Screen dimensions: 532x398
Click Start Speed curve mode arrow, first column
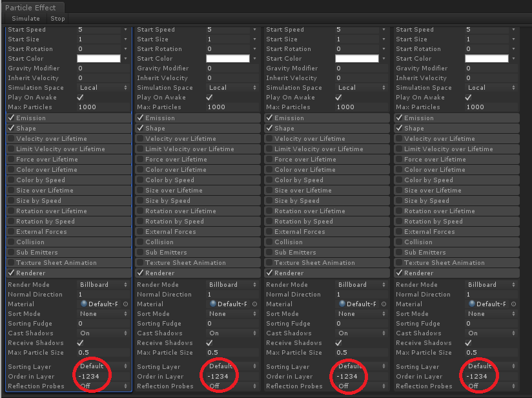(x=127, y=29)
